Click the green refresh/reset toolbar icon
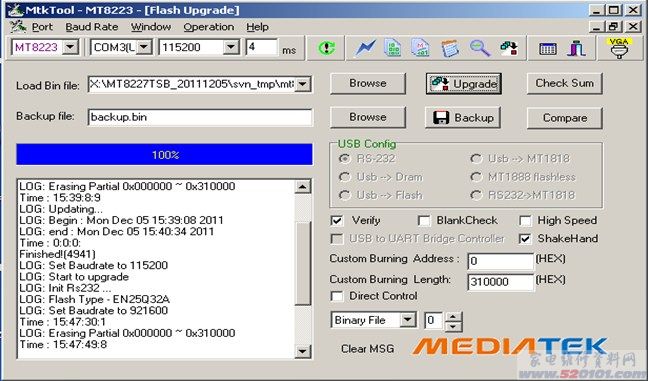The width and height of the screenshot is (648, 381). point(326,48)
